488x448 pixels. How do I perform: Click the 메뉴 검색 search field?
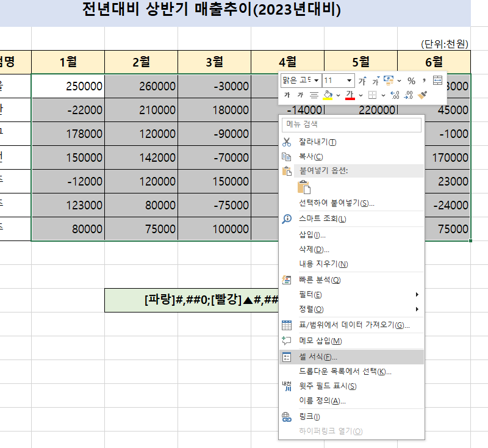pyautogui.click(x=351, y=125)
